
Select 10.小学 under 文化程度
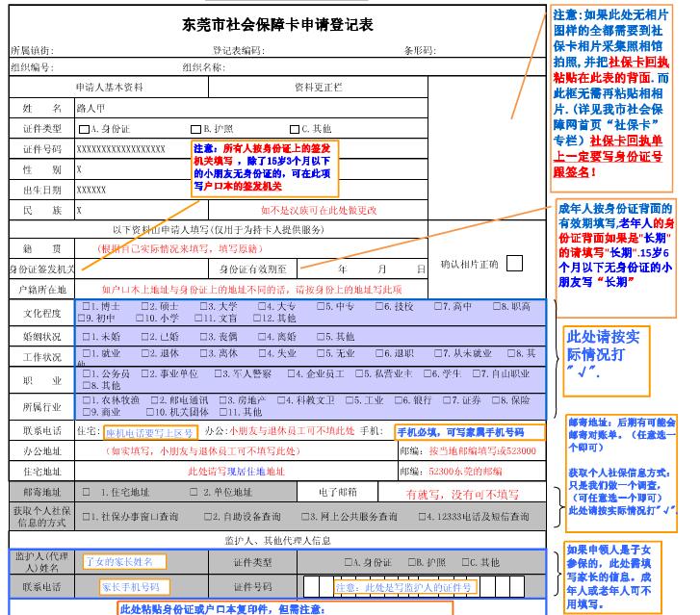pos(140,319)
